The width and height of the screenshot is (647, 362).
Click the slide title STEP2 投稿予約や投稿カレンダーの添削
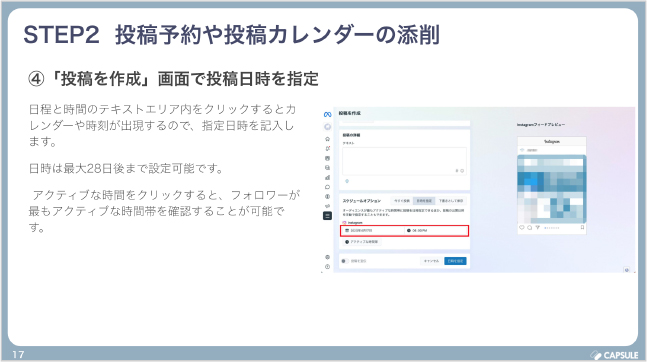(x=231, y=35)
